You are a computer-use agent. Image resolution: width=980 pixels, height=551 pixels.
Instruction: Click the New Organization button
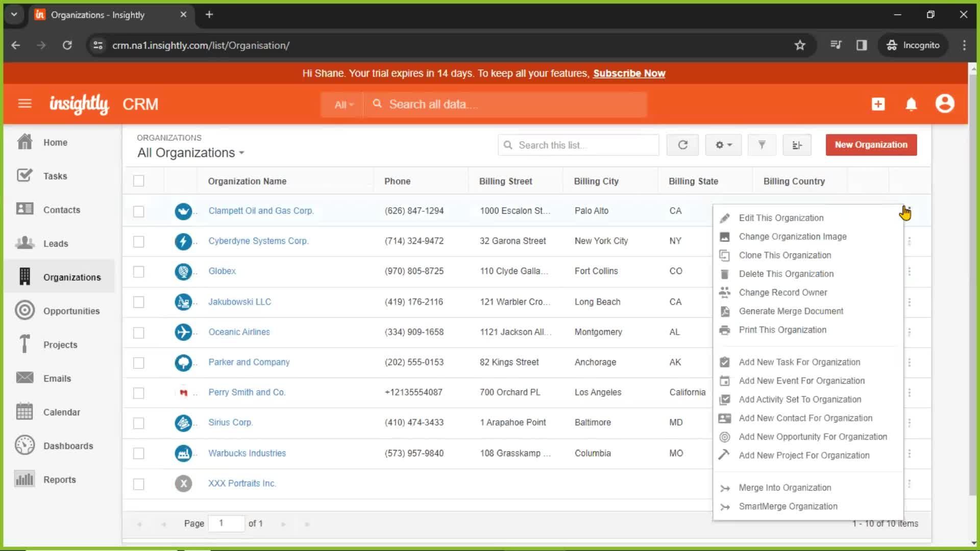pyautogui.click(x=871, y=145)
